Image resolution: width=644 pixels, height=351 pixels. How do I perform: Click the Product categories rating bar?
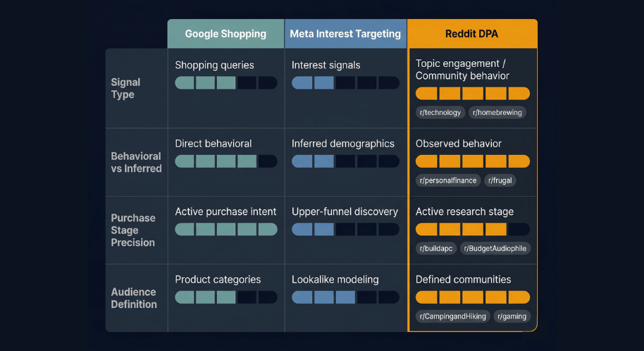pyautogui.click(x=226, y=297)
